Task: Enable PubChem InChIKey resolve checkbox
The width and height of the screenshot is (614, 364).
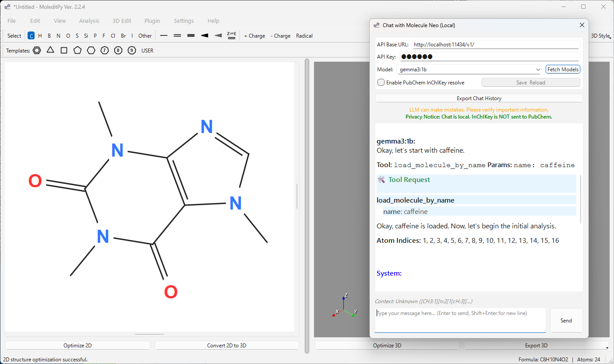Action: click(381, 82)
